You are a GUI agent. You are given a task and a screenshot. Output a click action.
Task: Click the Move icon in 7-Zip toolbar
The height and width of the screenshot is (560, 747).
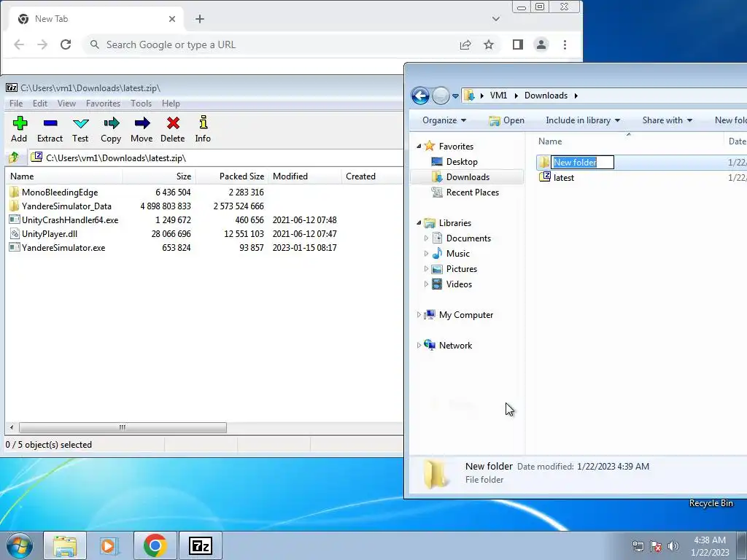[142, 124]
